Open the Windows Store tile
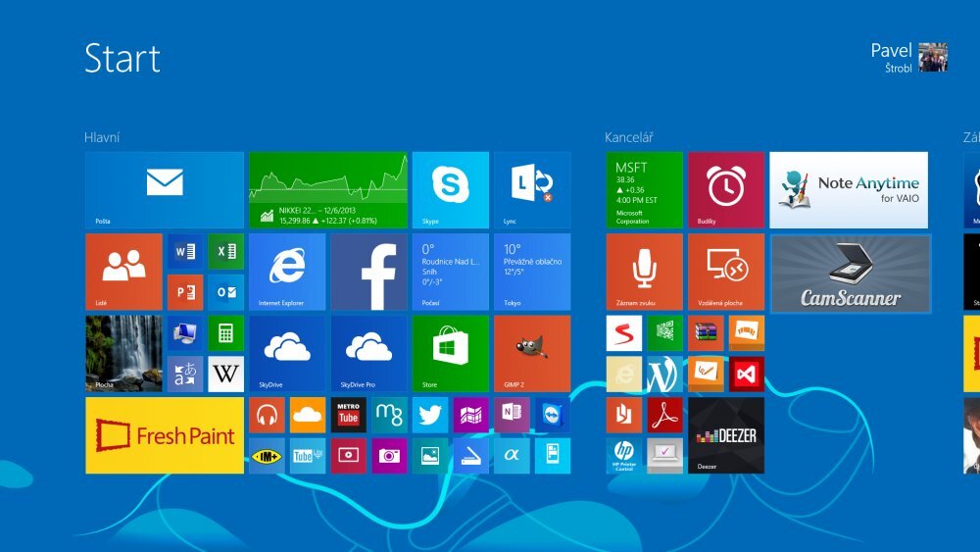This screenshot has width=980, height=552. [450, 353]
